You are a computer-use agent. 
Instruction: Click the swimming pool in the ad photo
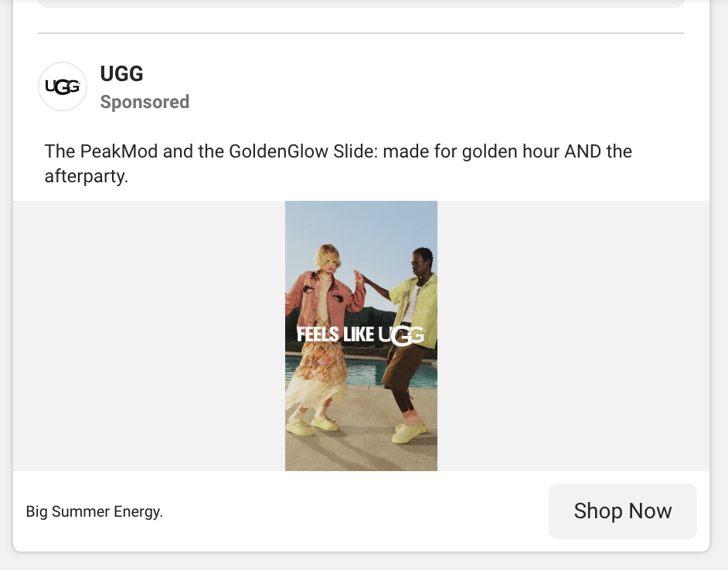pos(362,371)
